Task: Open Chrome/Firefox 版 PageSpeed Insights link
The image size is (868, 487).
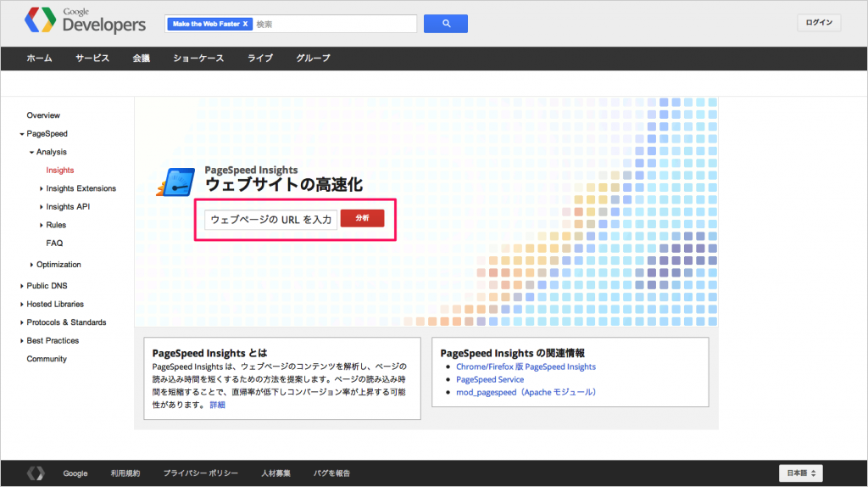Action: (x=526, y=367)
